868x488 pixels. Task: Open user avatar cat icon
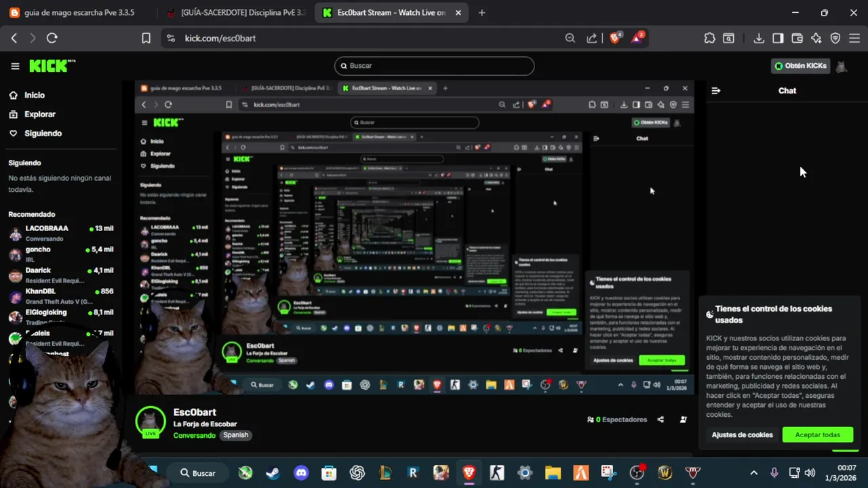[842, 66]
